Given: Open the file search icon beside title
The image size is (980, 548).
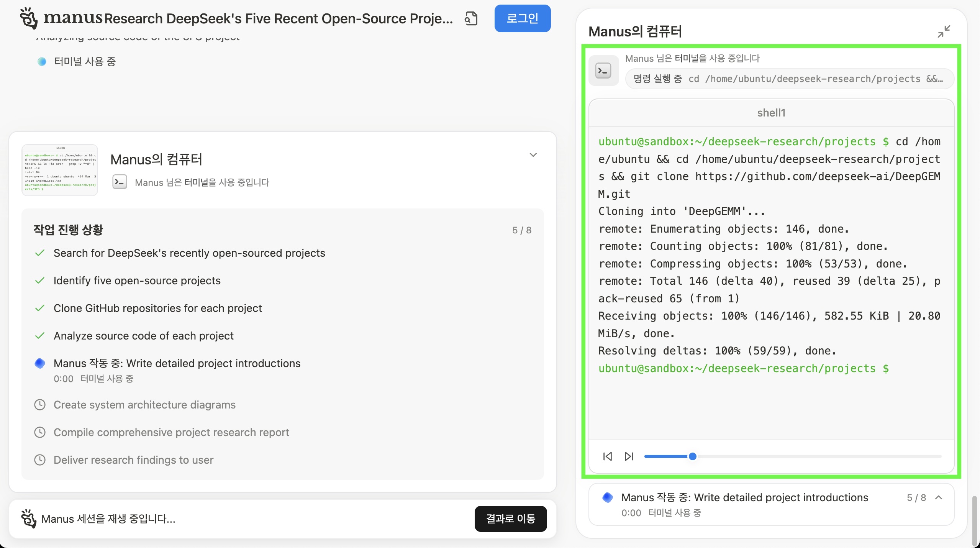Looking at the screenshot, I should click(471, 18).
